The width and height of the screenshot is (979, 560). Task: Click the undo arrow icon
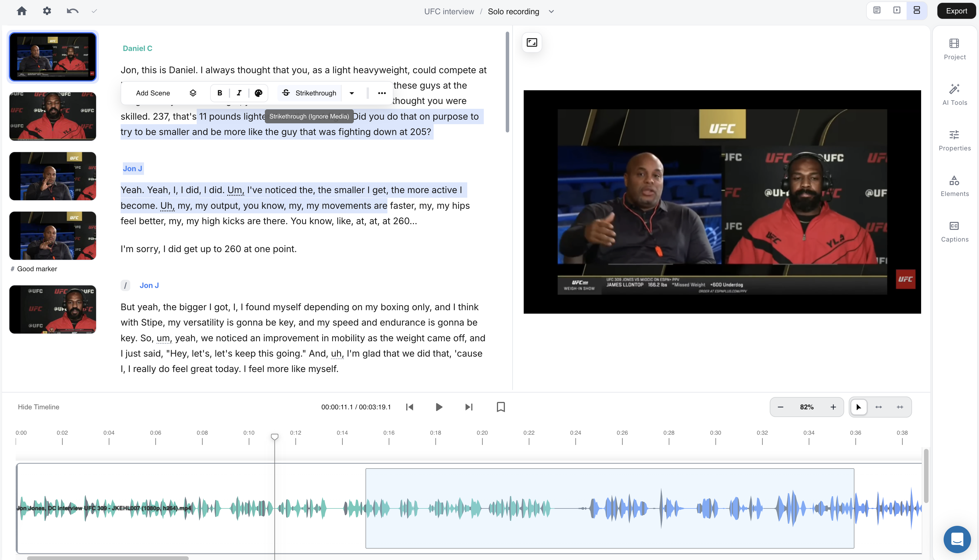[72, 11]
